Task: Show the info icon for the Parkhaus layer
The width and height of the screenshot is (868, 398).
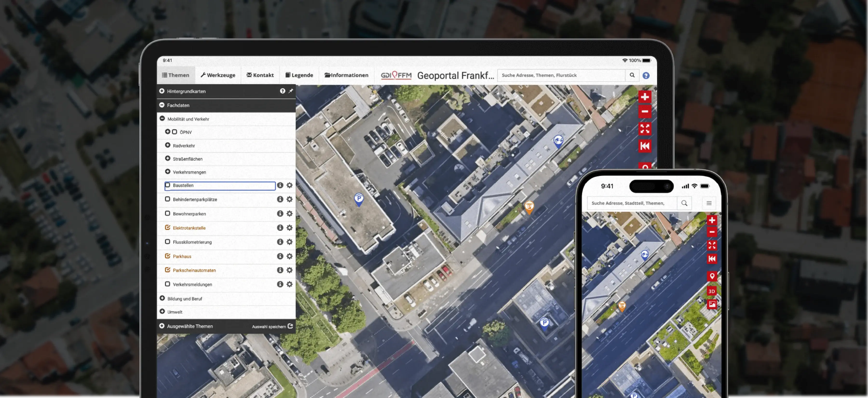Action: pos(280,256)
